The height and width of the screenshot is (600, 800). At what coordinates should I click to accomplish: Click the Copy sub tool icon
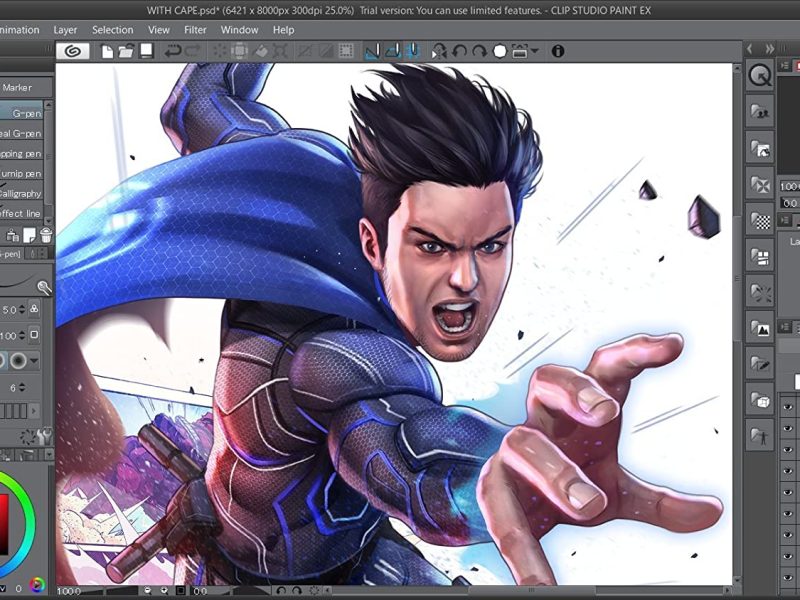click(12, 236)
